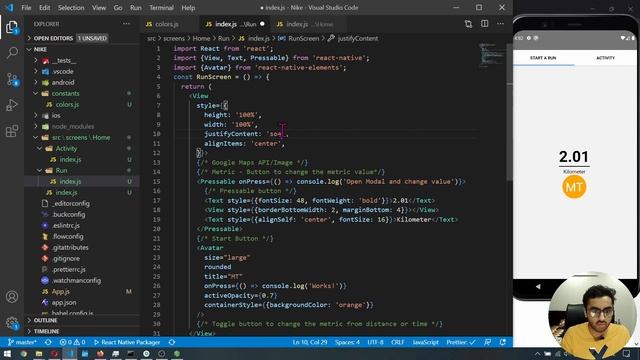Open the Selection menu
Viewport: 640px width, 360px height.
click(x=71, y=8)
